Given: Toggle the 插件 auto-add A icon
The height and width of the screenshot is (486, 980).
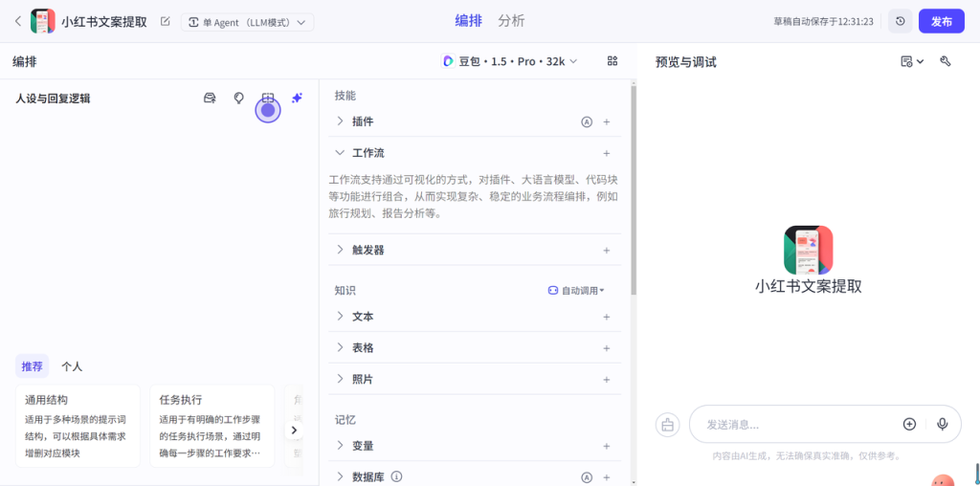Looking at the screenshot, I should click(587, 121).
